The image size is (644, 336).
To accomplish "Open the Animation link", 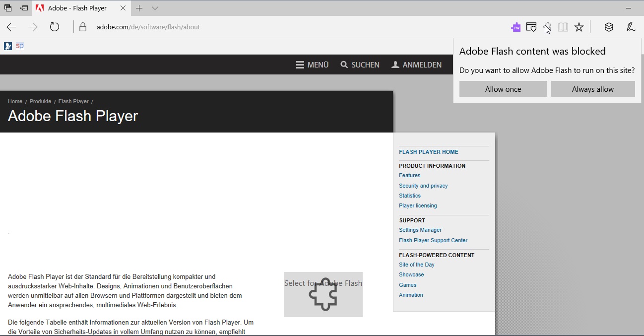I will tap(411, 295).
